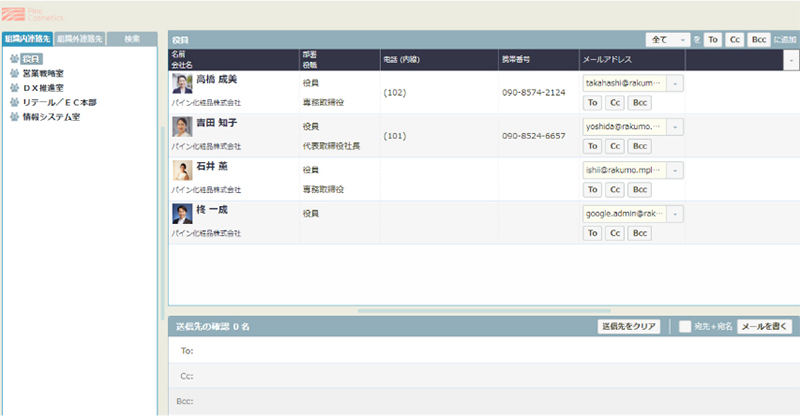Click the Pine Cosmetics logo
800x416 pixels.
pos(32,14)
